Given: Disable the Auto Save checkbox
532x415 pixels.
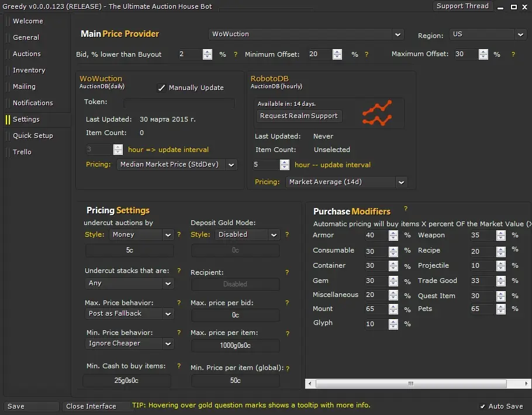Looking at the screenshot, I should pos(483,406).
